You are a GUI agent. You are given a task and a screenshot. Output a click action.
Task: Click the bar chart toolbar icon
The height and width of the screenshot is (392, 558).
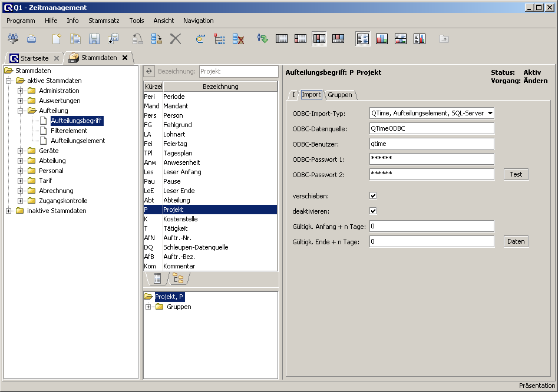point(382,39)
